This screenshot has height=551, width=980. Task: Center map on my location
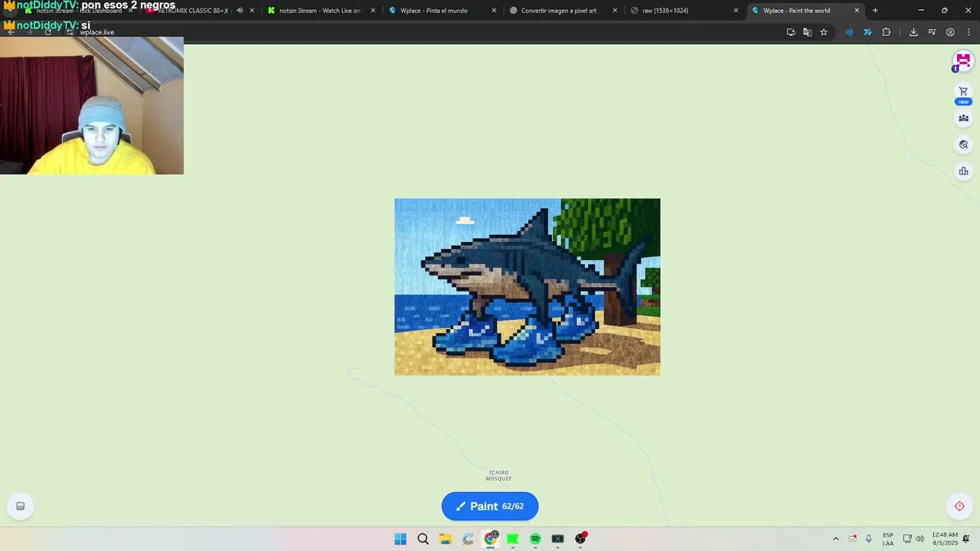coord(959,506)
